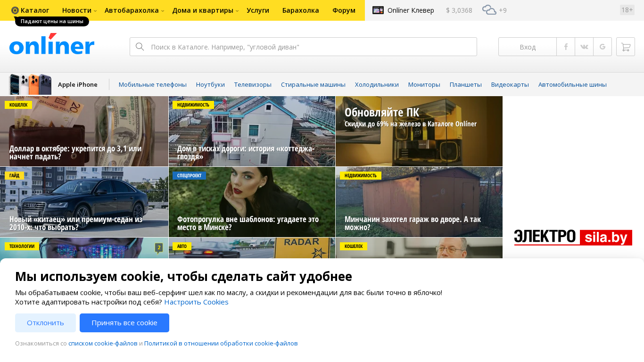Open Apple iPhone catalog link
The width and height of the screenshot is (644, 362).
(x=78, y=84)
